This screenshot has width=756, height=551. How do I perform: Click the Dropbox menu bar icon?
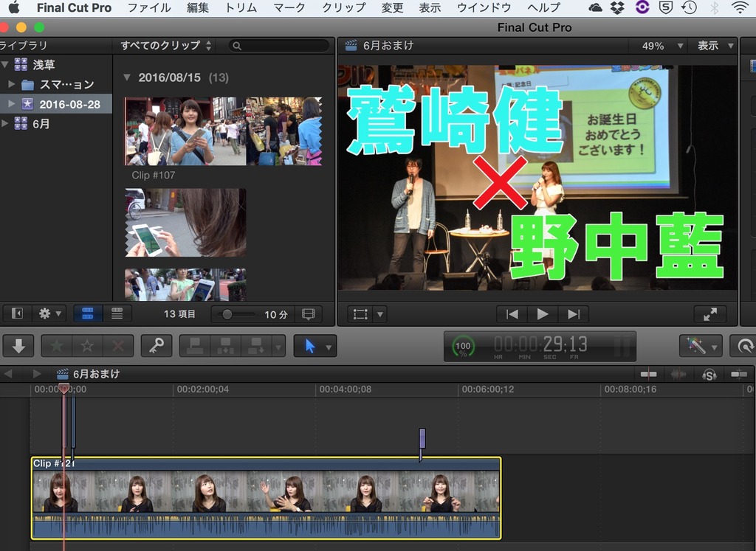point(617,7)
